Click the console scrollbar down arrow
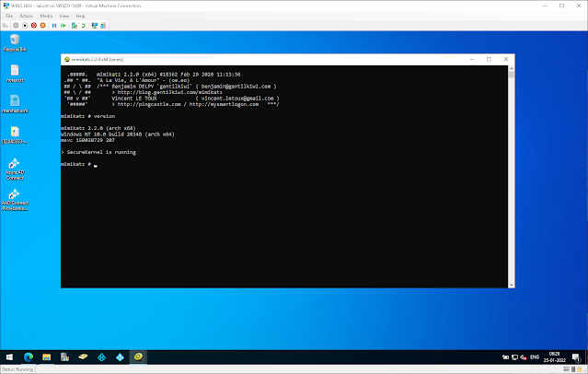 point(511,285)
